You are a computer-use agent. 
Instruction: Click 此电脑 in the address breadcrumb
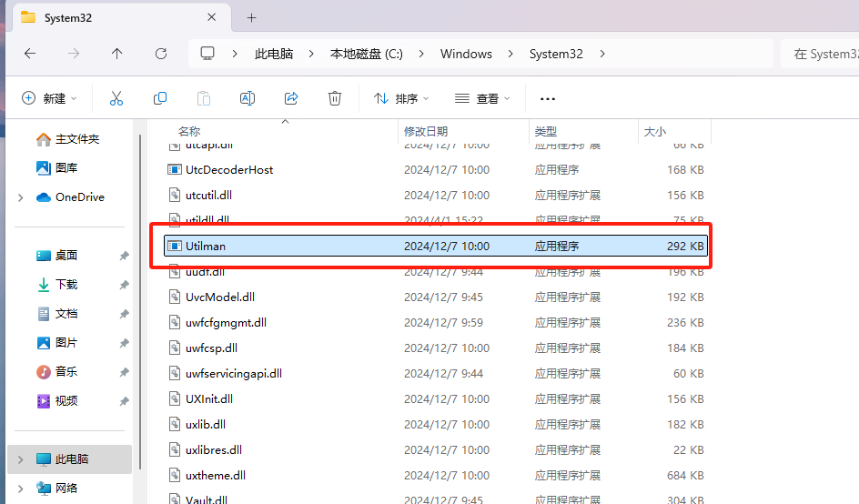(274, 54)
